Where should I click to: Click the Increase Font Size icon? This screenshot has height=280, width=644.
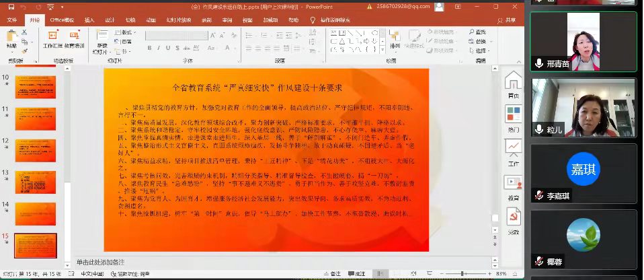click(213, 36)
